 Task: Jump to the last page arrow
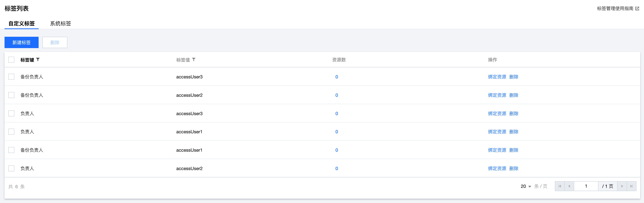(632, 186)
